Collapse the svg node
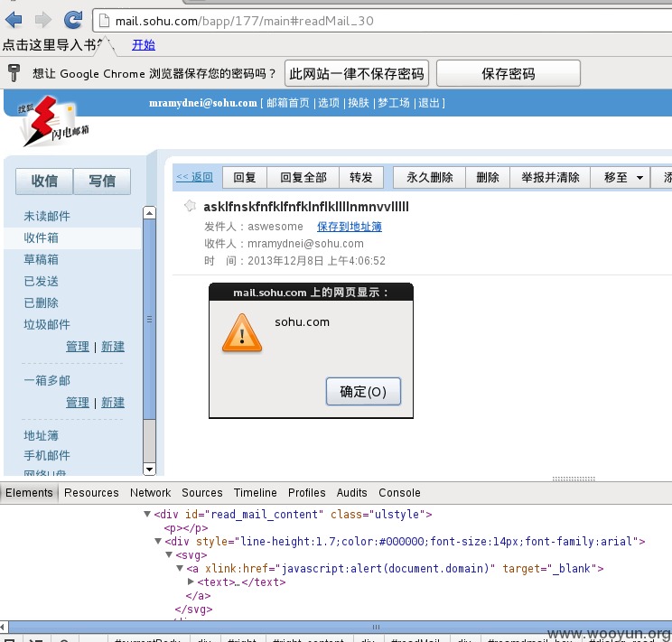The image size is (672, 642). coord(169,555)
